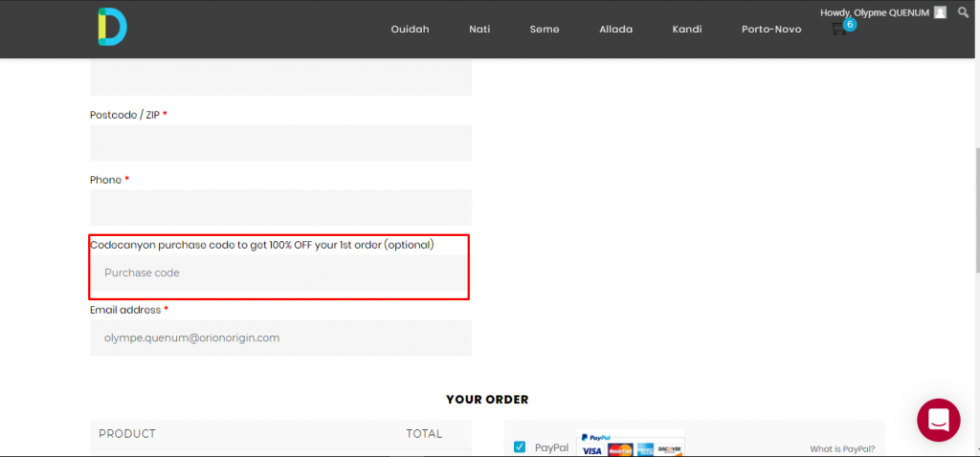Viewport: 980px width, 457px height.
Task: Open the Porto-Novo menu item
Action: click(x=771, y=29)
